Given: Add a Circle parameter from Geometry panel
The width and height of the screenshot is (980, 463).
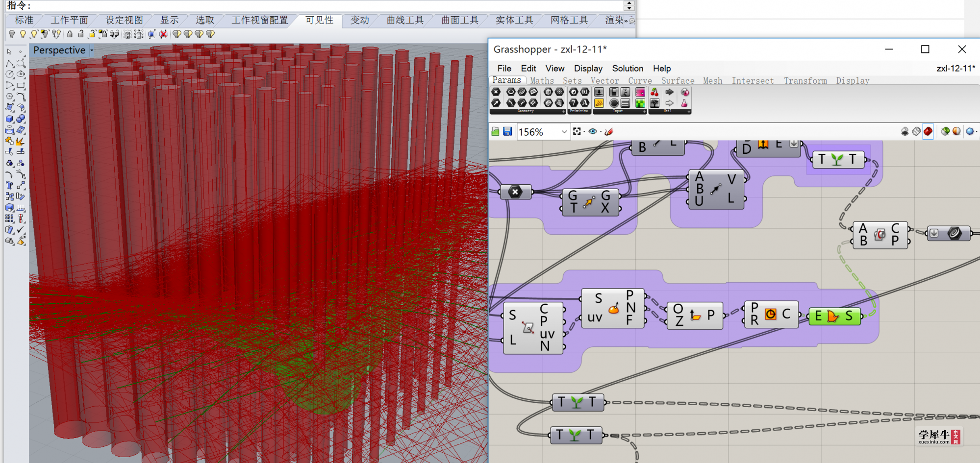Looking at the screenshot, I should pos(511,92).
